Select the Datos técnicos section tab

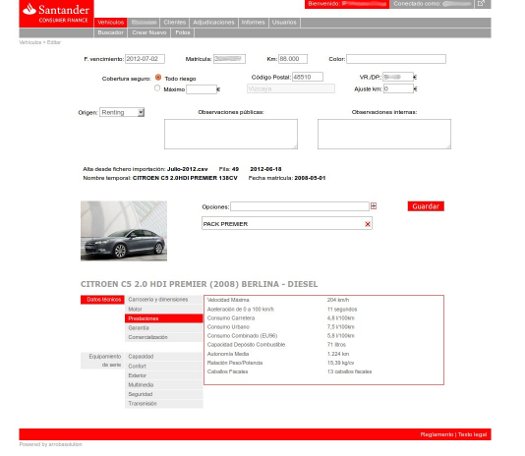click(x=102, y=300)
